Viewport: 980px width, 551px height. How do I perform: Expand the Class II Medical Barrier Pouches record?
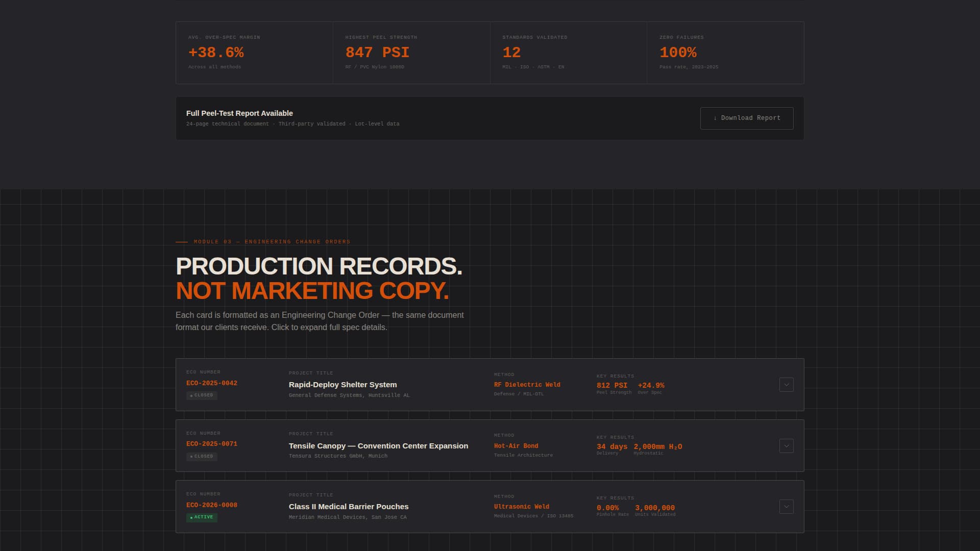tap(490, 507)
